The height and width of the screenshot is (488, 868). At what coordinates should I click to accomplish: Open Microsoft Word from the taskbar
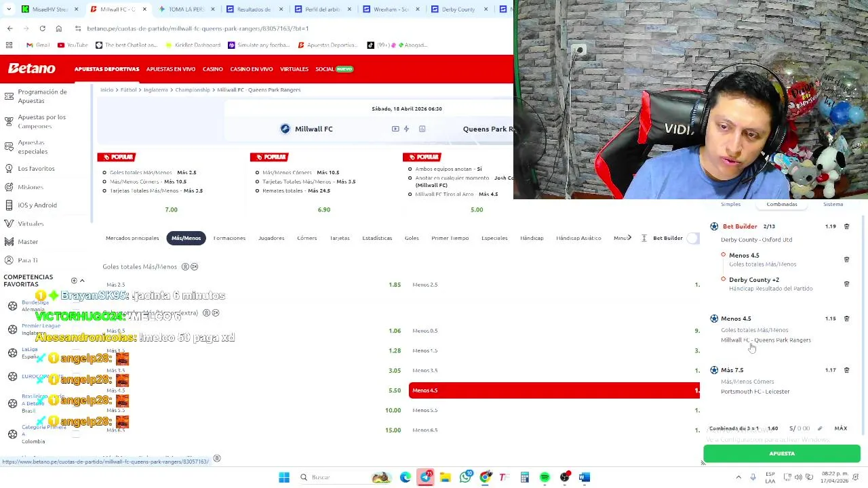click(585, 477)
